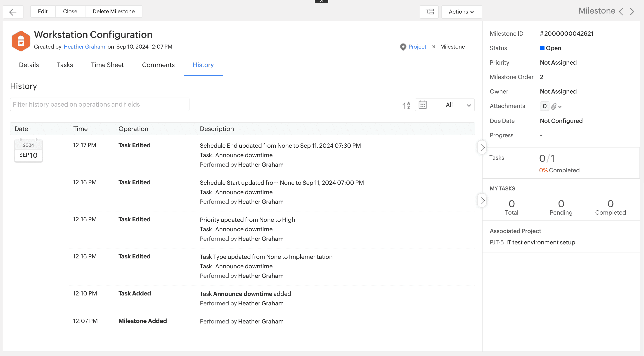
Task: Click the sort order icon
Action: (x=406, y=105)
